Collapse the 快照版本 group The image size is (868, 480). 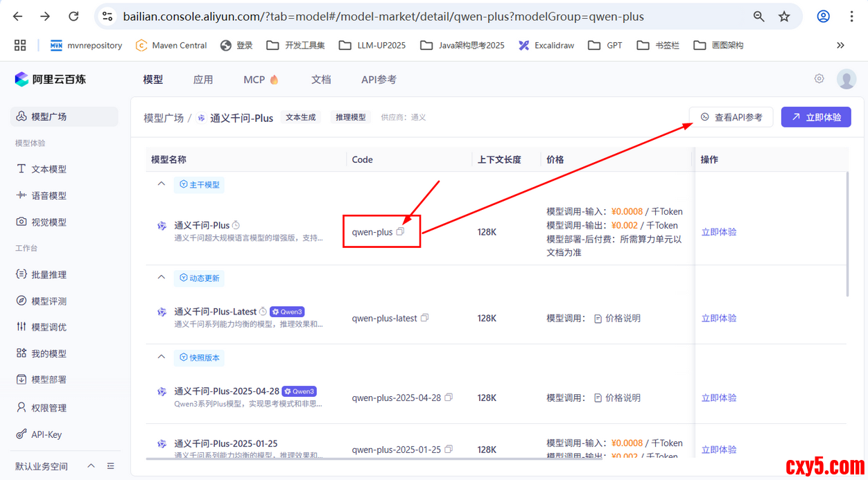pos(162,357)
